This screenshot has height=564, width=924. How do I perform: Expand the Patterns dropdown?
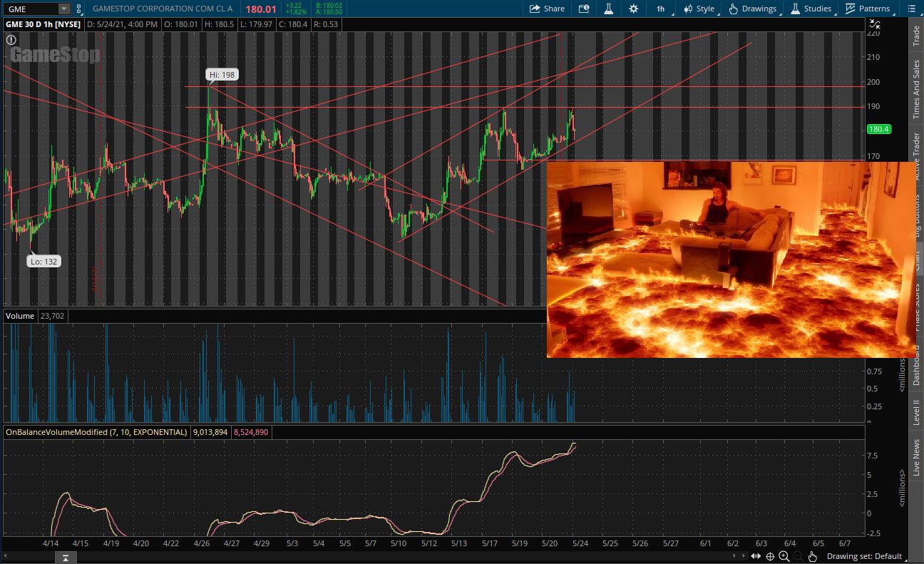tap(868, 9)
